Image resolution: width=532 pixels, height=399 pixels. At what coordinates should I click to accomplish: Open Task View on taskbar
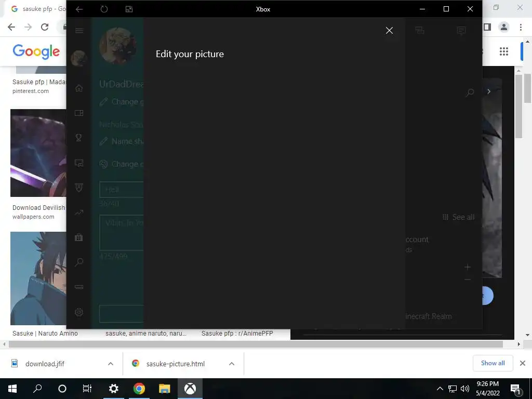(87, 389)
